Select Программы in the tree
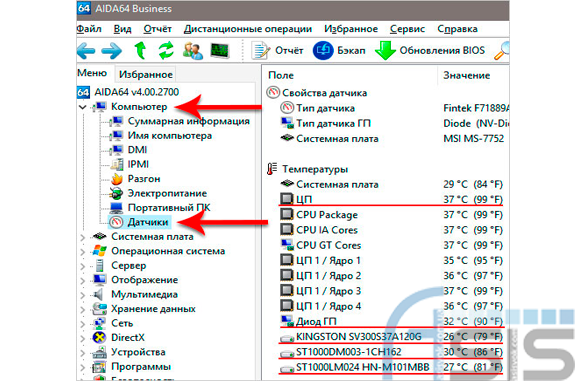Screen dimensions: 585x387 pyautogui.click(x=141, y=366)
